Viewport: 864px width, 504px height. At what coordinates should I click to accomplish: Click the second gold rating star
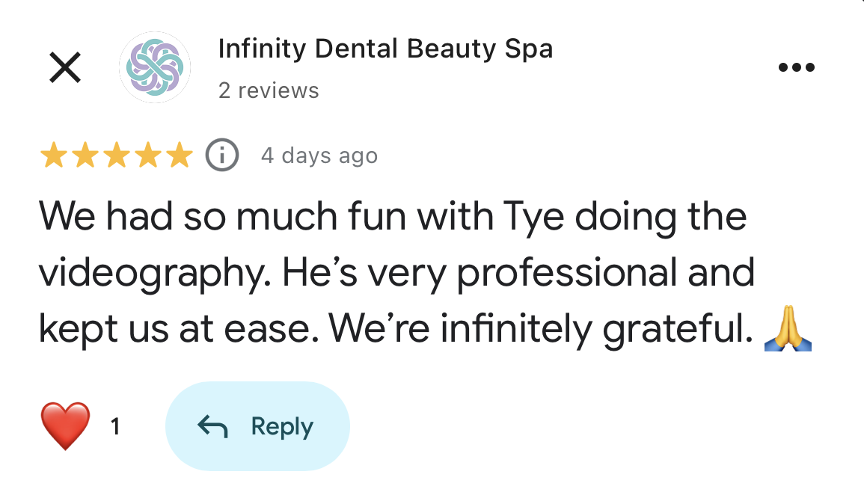(85, 156)
